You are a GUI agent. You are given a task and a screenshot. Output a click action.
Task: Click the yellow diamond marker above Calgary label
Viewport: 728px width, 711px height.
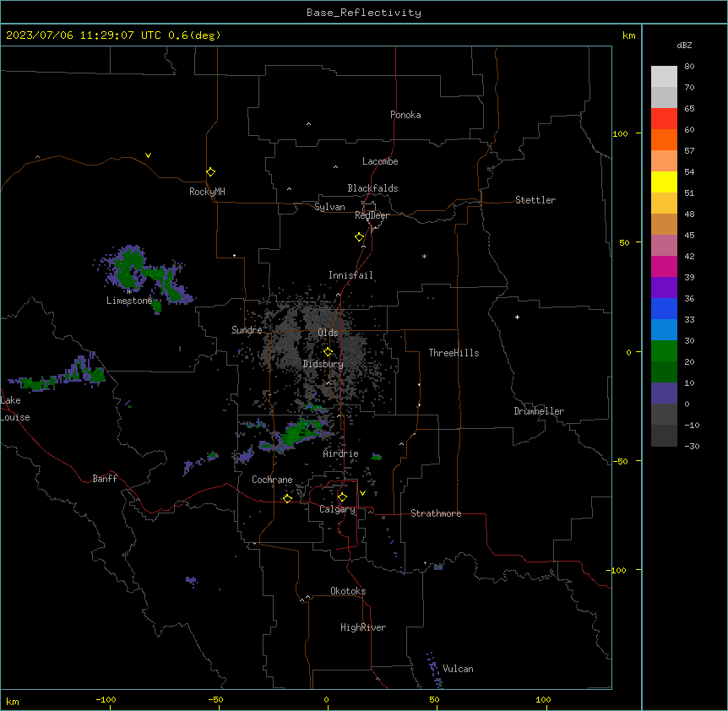coord(343,497)
